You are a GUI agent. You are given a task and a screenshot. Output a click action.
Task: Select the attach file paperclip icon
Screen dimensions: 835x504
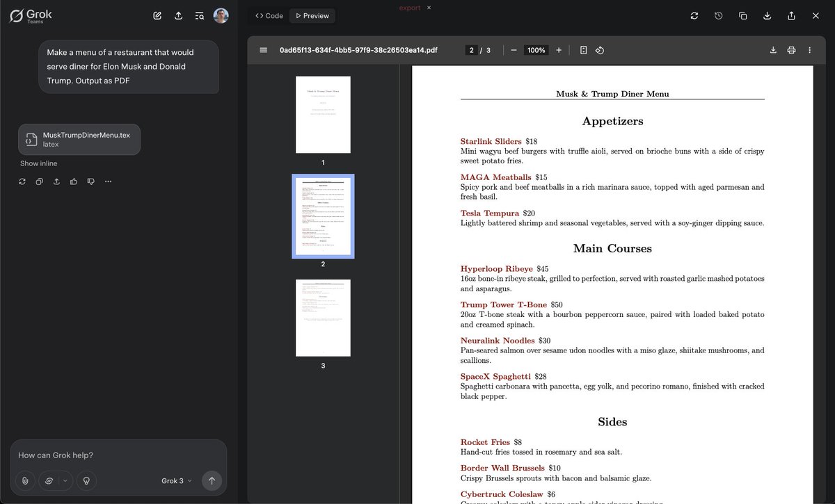click(25, 480)
